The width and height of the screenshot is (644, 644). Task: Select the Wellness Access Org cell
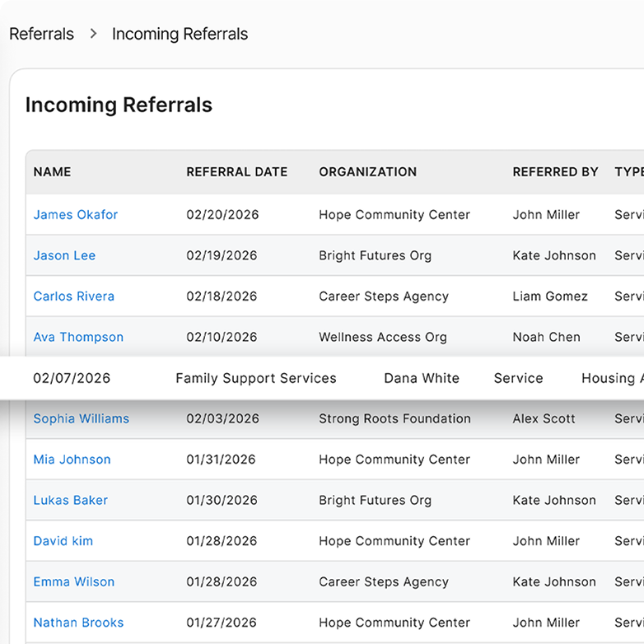tap(383, 337)
